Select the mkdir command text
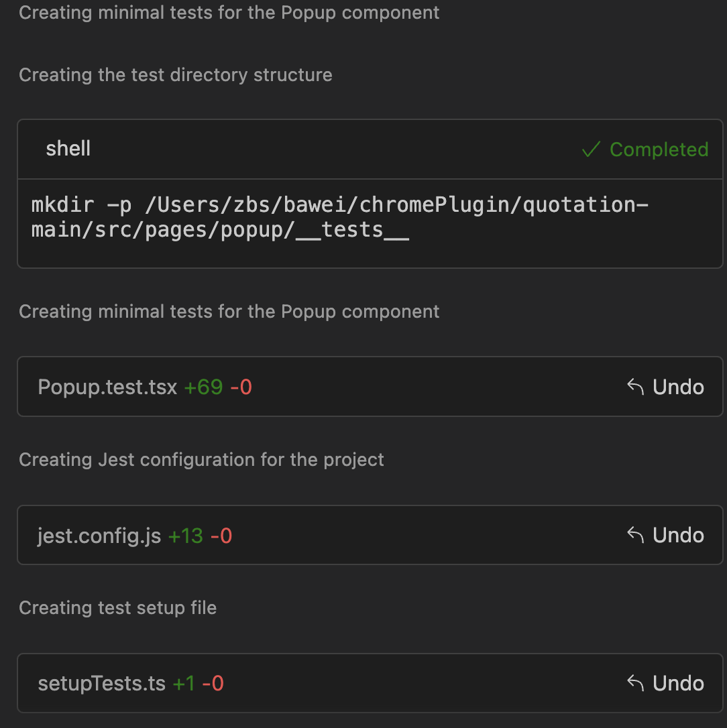Screen dimensions: 727x728 (339, 217)
